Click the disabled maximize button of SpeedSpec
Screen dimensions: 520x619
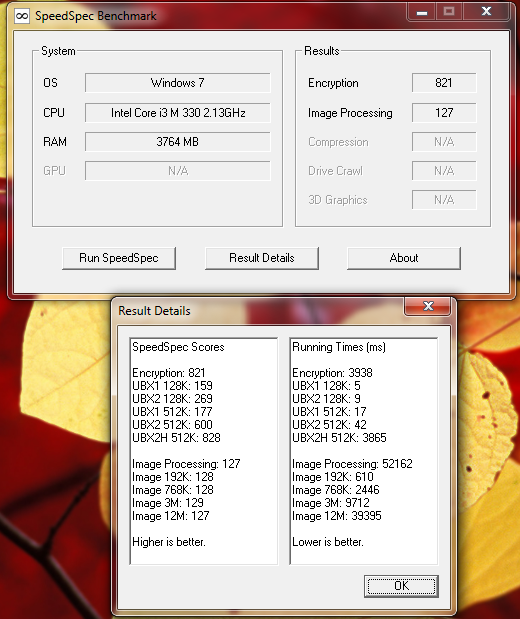click(x=449, y=12)
